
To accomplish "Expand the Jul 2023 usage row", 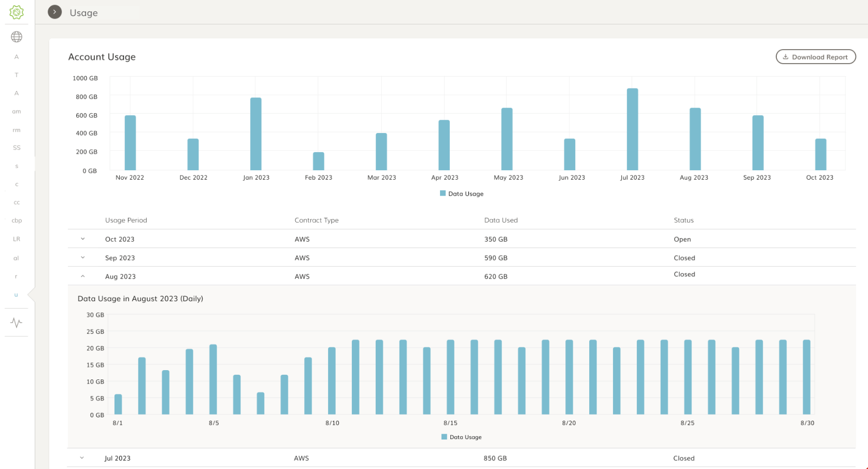I will tap(82, 458).
